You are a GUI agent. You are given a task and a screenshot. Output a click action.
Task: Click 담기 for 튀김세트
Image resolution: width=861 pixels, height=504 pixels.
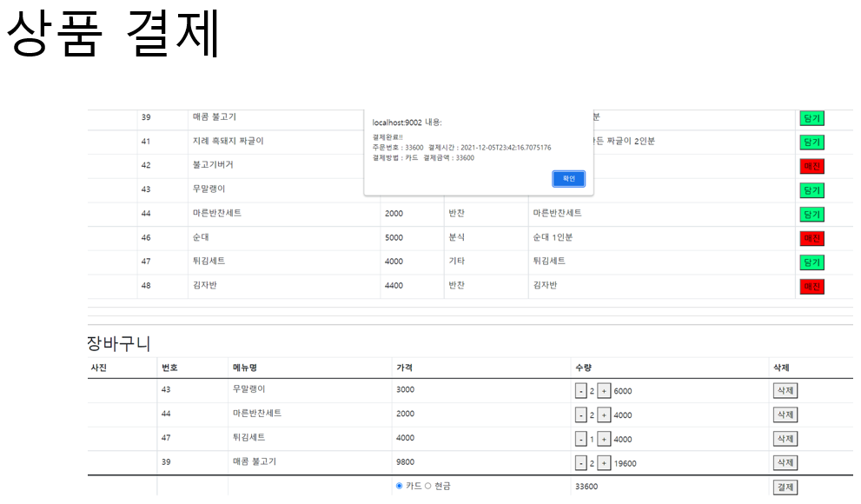[x=811, y=261]
